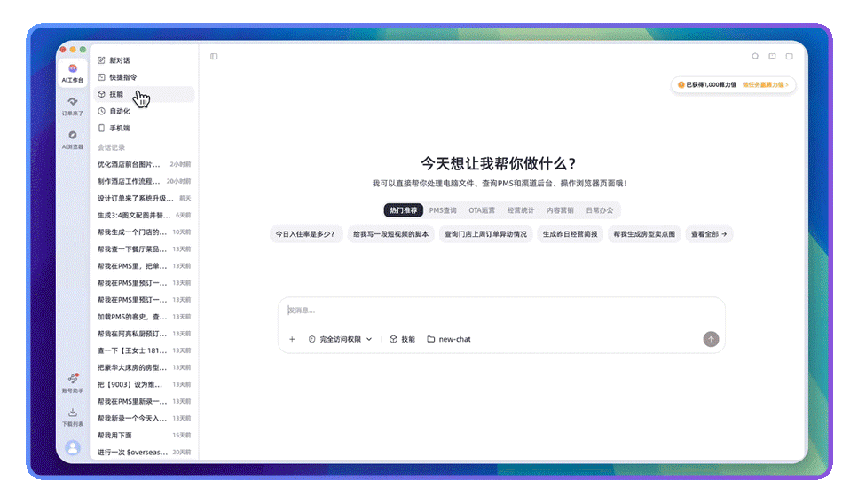Switch to the 经营统计 tab

[x=521, y=210]
